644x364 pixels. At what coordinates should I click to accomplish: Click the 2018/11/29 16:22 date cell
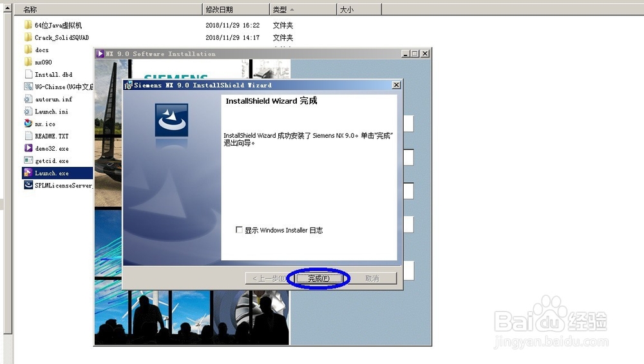232,26
